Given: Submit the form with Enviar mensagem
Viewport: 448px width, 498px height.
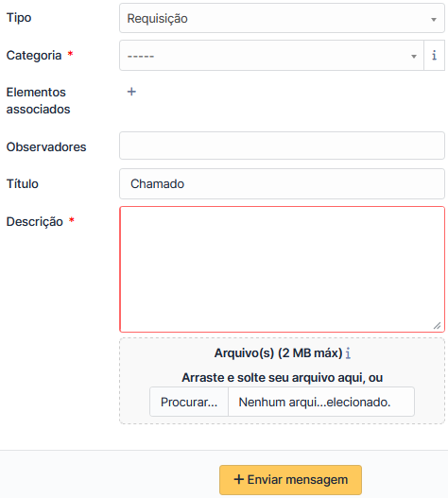Looking at the screenshot, I should click(x=290, y=480).
